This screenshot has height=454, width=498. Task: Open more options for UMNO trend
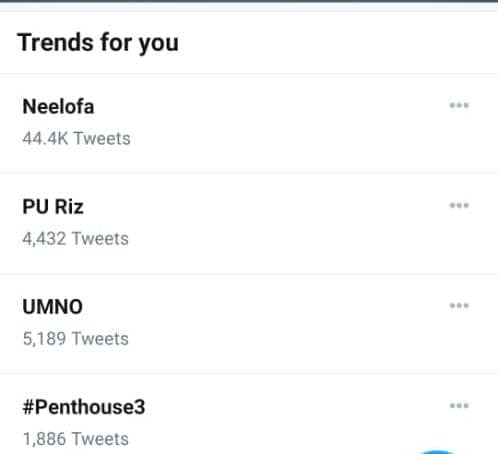pos(459,306)
